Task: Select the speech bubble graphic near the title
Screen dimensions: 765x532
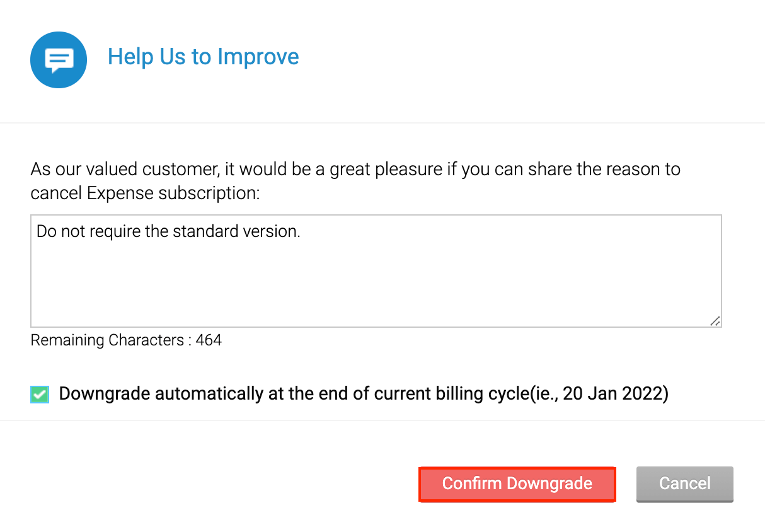Action: pyautogui.click(x=58, y=59)
